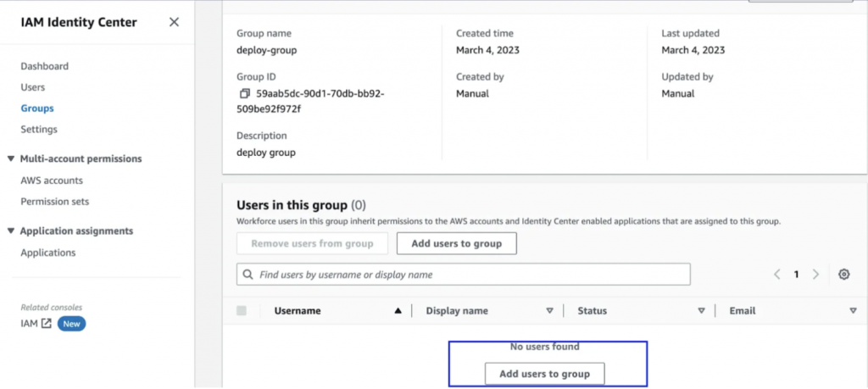Open table preferences gear icon

pos(843,275)
